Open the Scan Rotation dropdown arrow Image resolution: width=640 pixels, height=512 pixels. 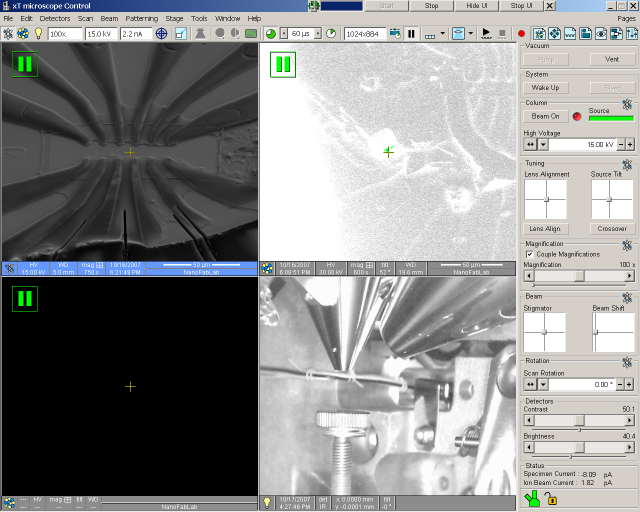click(x=543, y=384)
